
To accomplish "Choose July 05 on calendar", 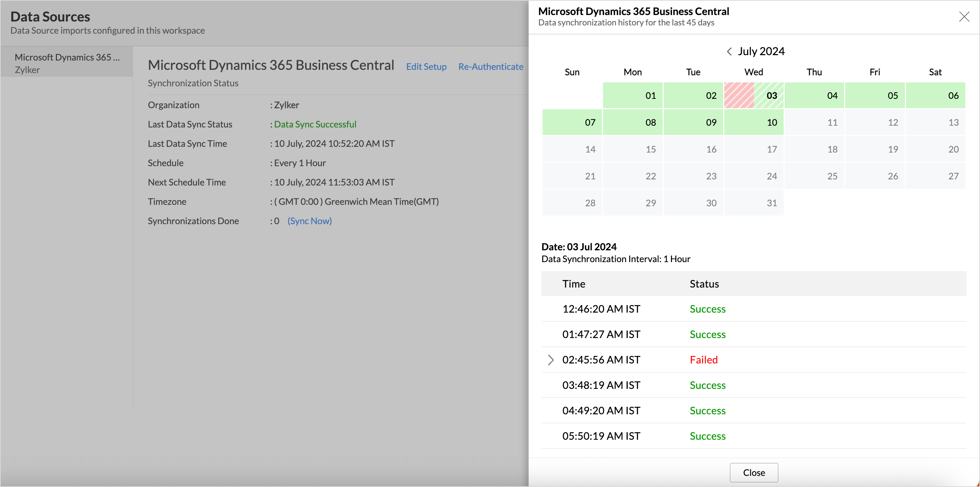I will pyautogui.click(x=874, y=95).
